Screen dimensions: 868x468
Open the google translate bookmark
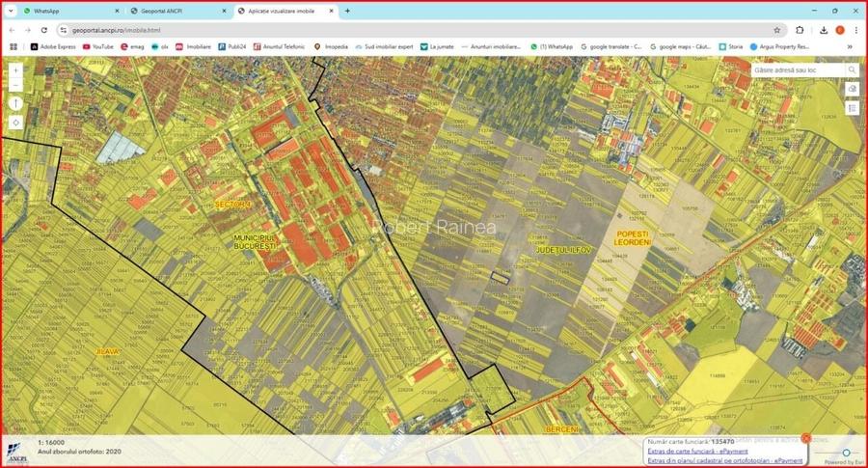coord(611,47)
